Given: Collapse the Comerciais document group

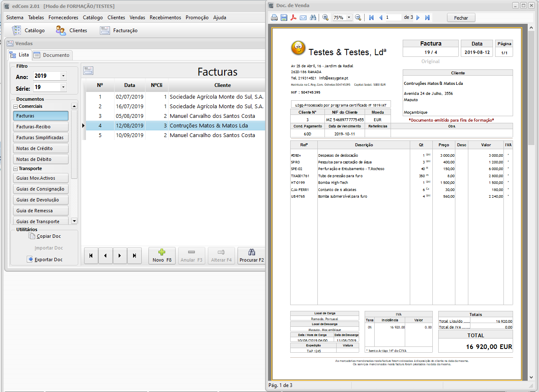Looking at the screenshot, I should click(x=15, y=107).
